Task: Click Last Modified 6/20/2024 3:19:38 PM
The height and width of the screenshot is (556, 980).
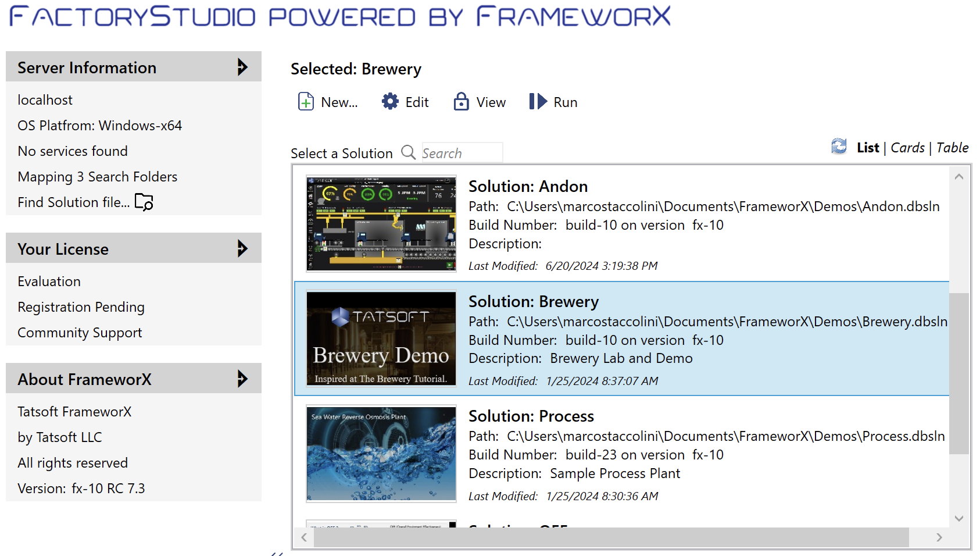Action: point(563,266)
